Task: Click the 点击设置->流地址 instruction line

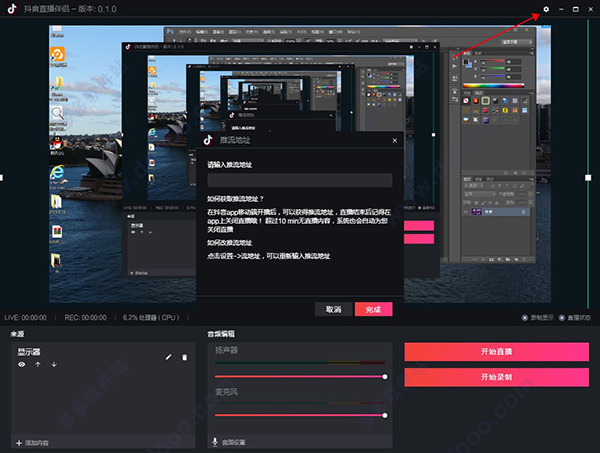Action: [269, 256]
